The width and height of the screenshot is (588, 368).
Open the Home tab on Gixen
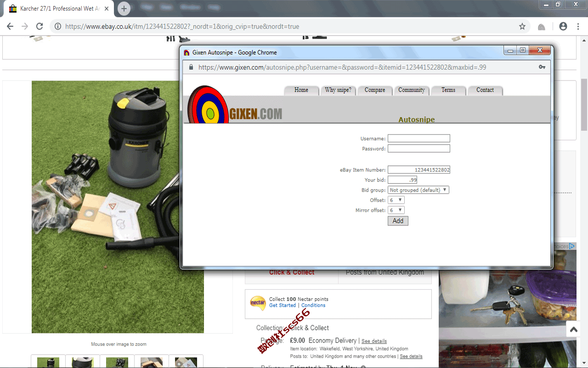point(301,90)
